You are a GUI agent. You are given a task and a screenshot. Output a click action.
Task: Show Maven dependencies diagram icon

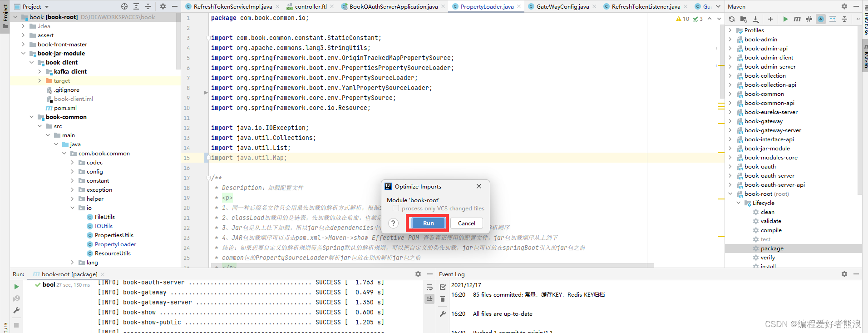833,19
